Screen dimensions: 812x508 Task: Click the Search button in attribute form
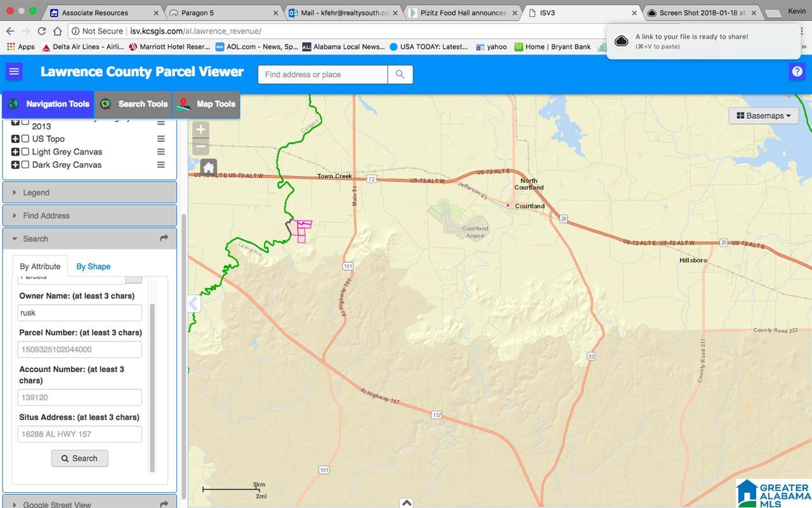pyautogui.click(x=80, y=458)
